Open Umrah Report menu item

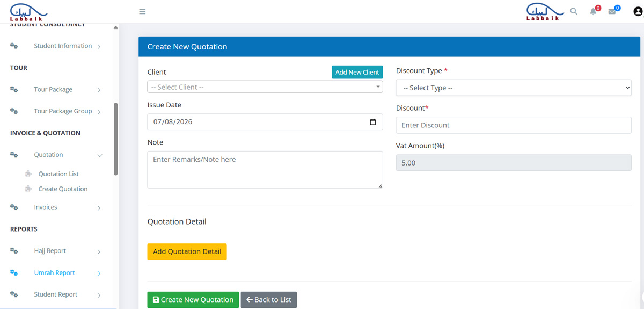coord(54,273)
